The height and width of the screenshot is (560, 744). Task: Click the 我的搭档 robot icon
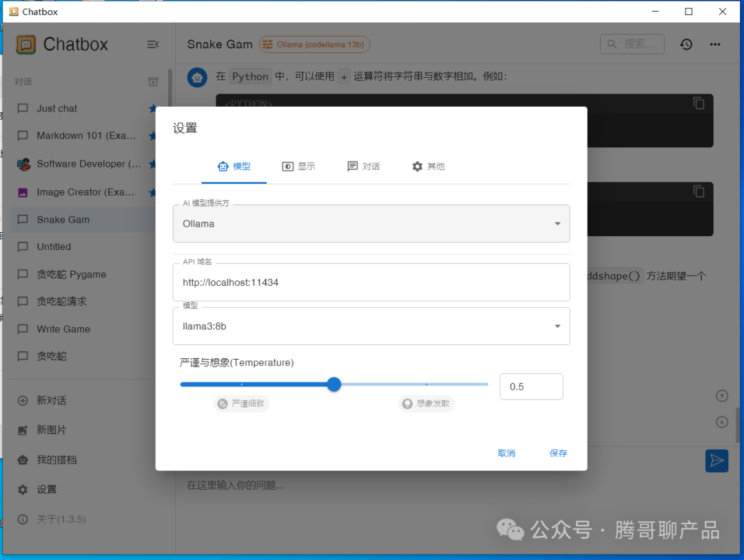tap(22, 460)
